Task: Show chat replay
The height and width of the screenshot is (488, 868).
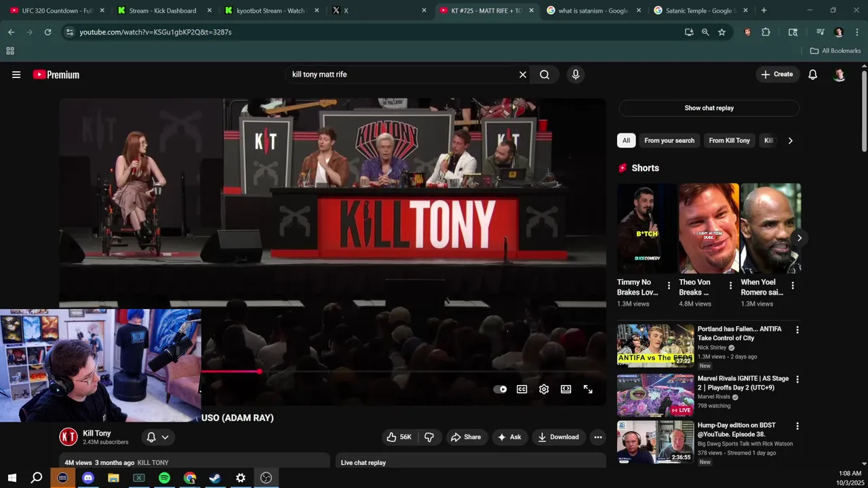Action: (709, 108)
